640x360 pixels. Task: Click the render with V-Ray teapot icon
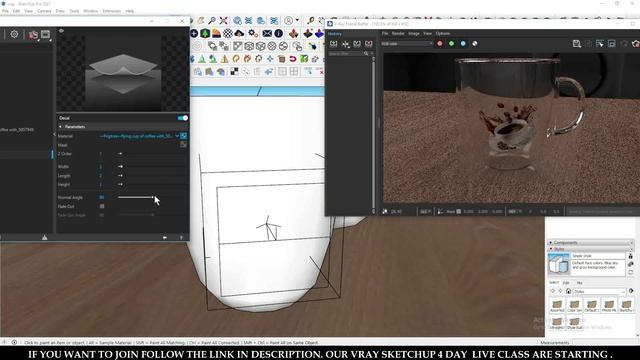[33, 35]
